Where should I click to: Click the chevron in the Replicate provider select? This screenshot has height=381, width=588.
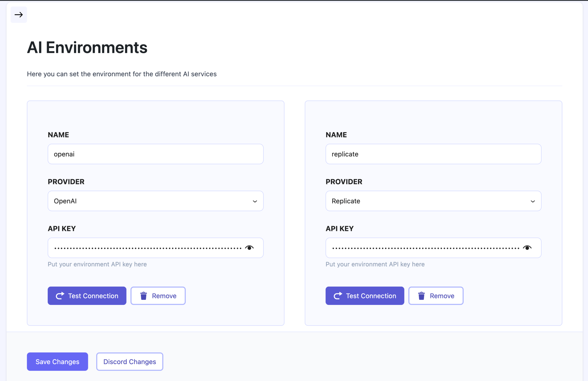click(x=533, y=201)
